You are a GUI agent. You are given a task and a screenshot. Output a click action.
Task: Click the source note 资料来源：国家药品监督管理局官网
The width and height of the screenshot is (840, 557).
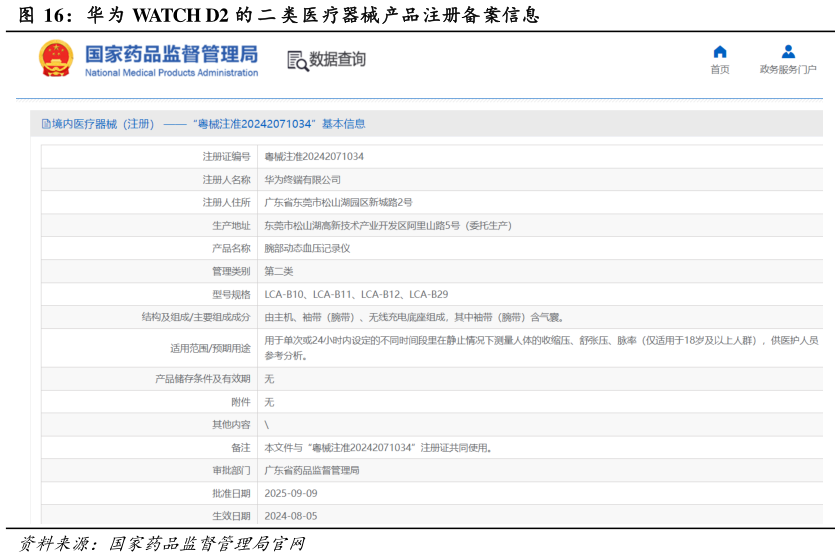162,544
